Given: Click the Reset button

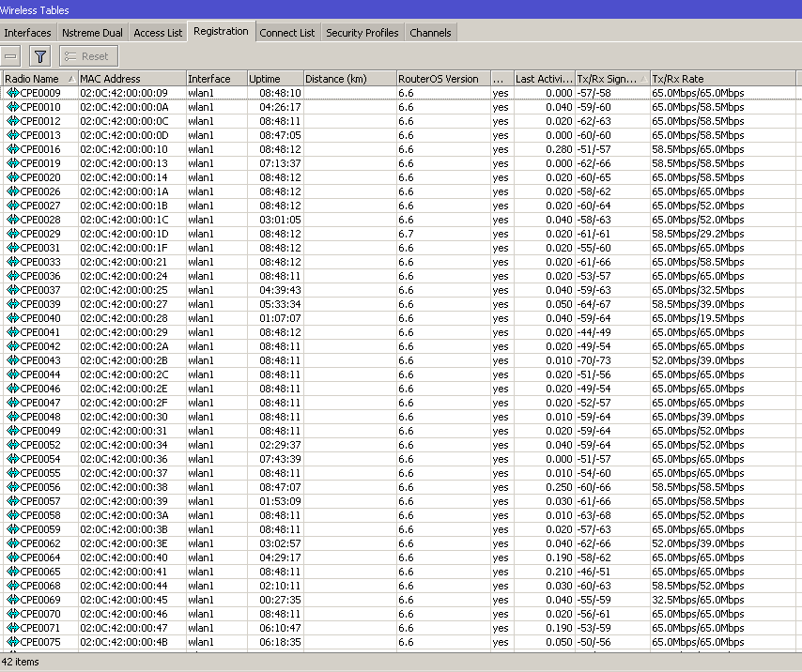Looking at the screenshot, I should tap(87, 55).
